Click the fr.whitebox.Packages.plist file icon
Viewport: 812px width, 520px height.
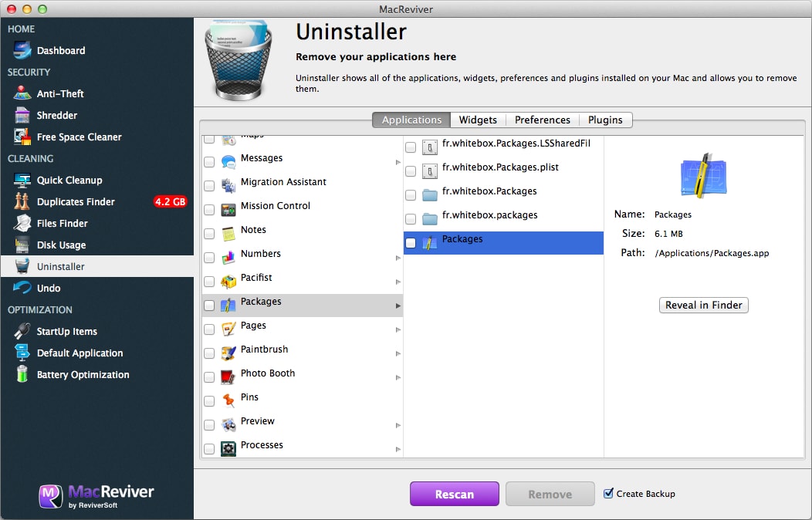[x=430, y=171]
